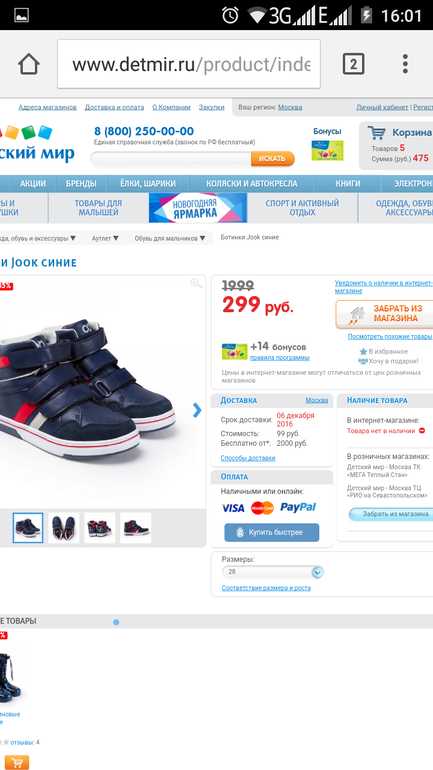Viewport: 433px width, 770px height.
Task: Click the shopping cart Корзина icon
Action: [377, 133]
